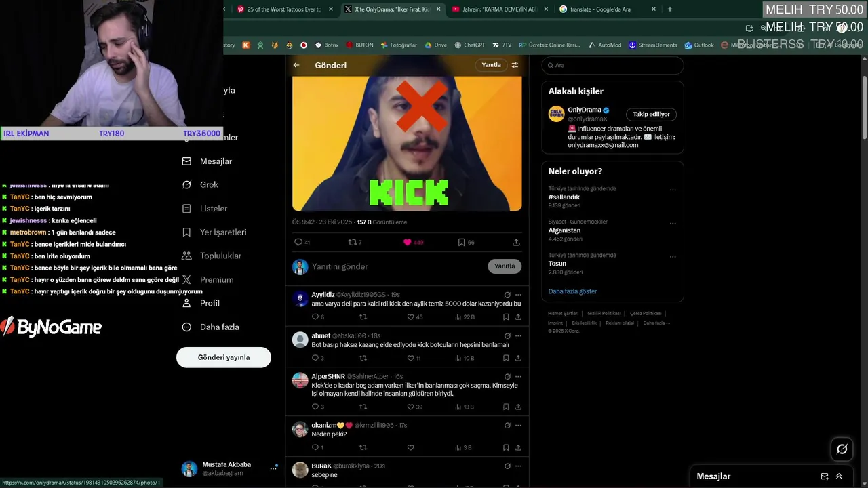868x488 pixels.
Task: Open more options on Ayyildiz reply
Action: [x=518, y=295]
